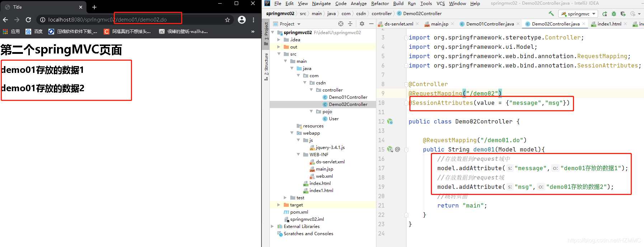Close the ds-servlet.xml tab
644x247 pixels.
[417, 24]
